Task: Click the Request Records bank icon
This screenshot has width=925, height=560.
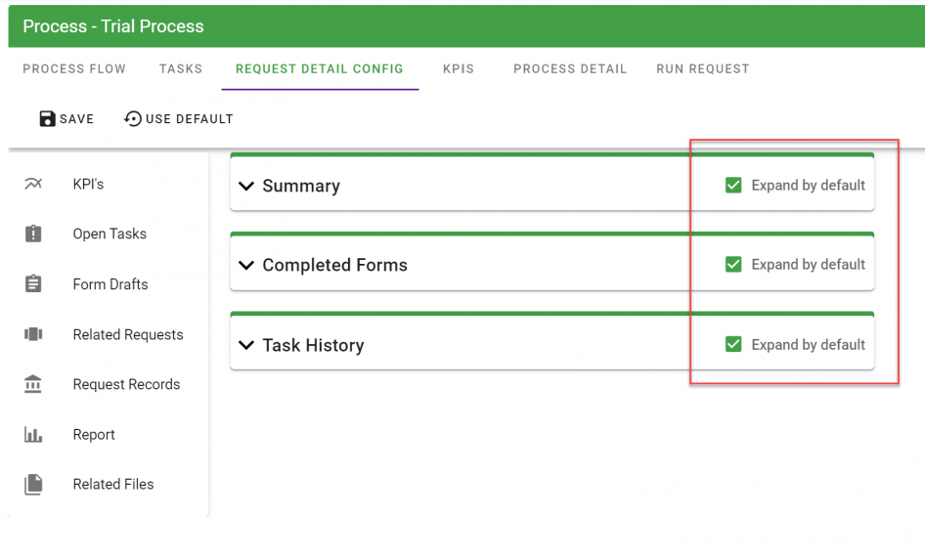Action: click(x=33, y=384)
